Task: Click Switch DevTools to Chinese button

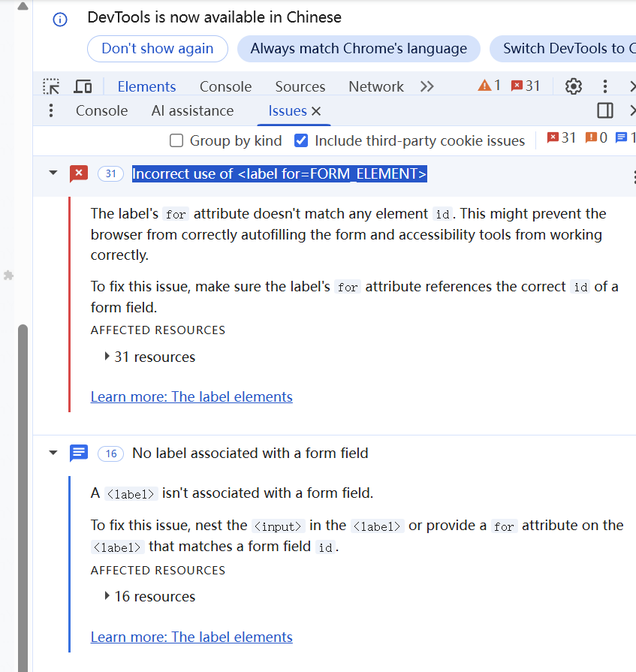Action: [x=563, y=48]
